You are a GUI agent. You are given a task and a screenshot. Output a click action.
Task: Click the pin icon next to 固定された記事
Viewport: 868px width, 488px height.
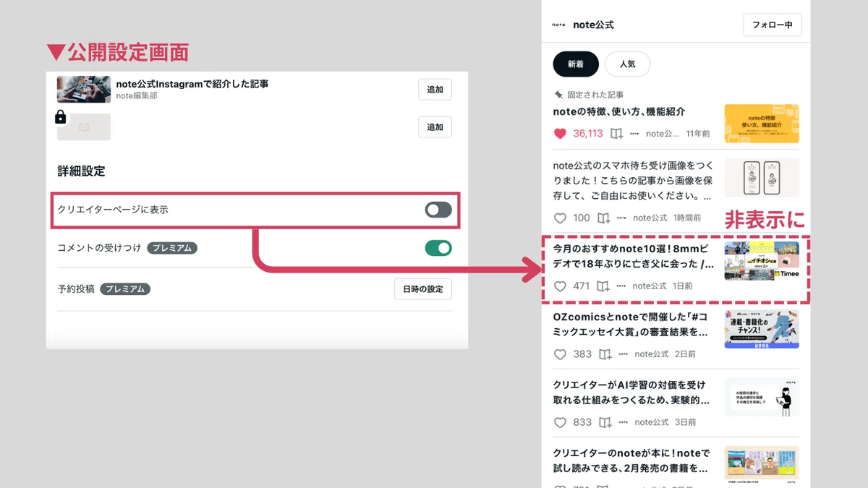click(558, 95)
